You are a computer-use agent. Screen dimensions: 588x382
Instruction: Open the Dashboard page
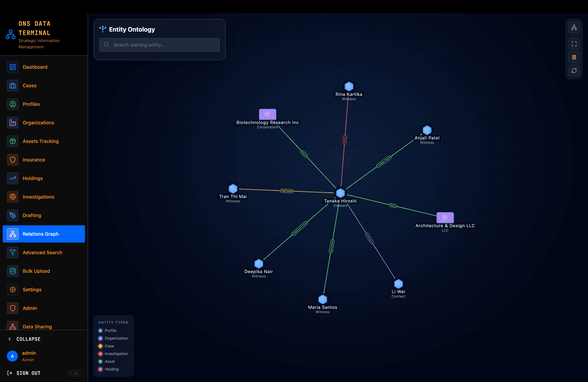point(44,67)
